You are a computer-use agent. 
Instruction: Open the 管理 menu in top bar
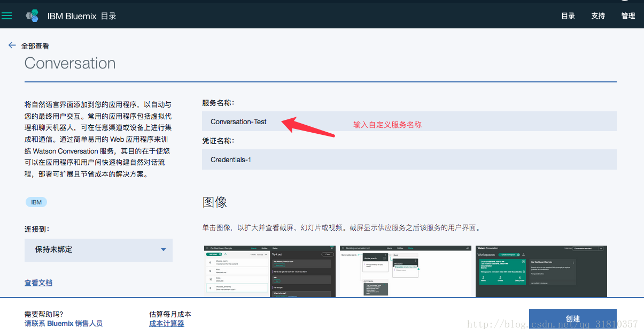coord(628,16)
